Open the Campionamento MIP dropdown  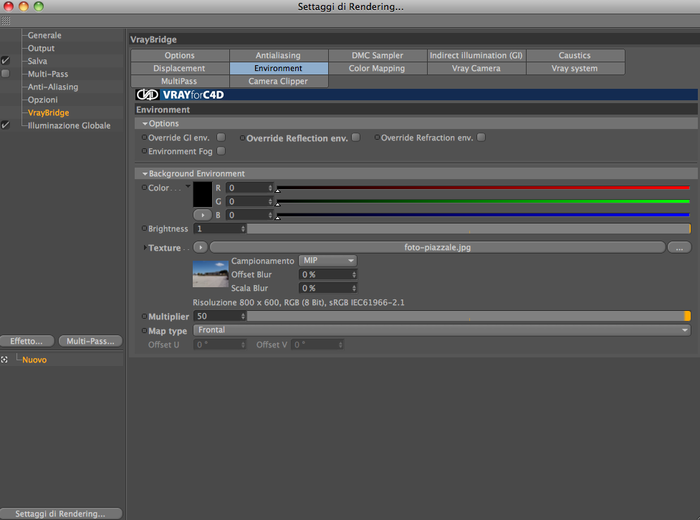328,260
